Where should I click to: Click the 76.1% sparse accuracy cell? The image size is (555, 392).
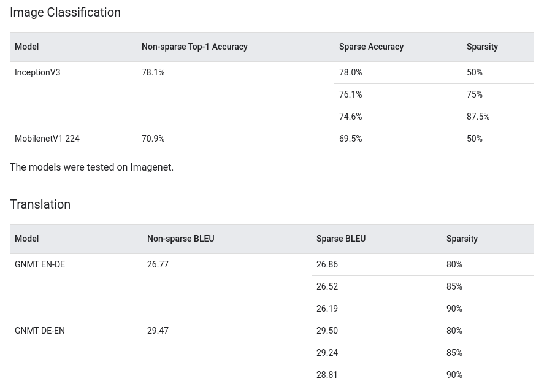pyautogui.click(x=351, y=94)
